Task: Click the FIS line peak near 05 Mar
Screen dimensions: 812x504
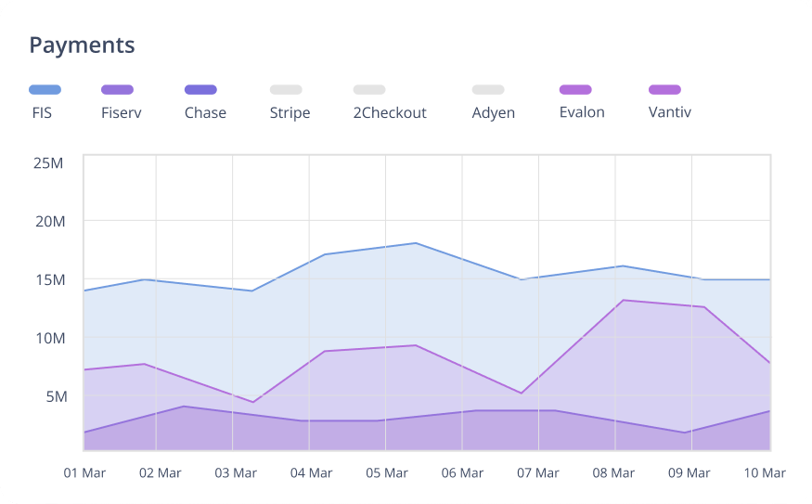Action: (x=416, y=243)
